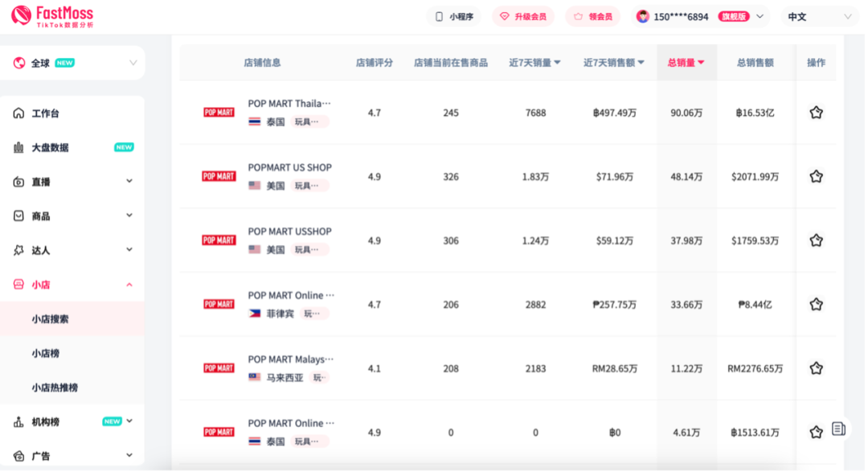The height and width of the screenshot is (472, 868).
Task: Click the 总销售额 column header
Action: click(x=755, y=63)
